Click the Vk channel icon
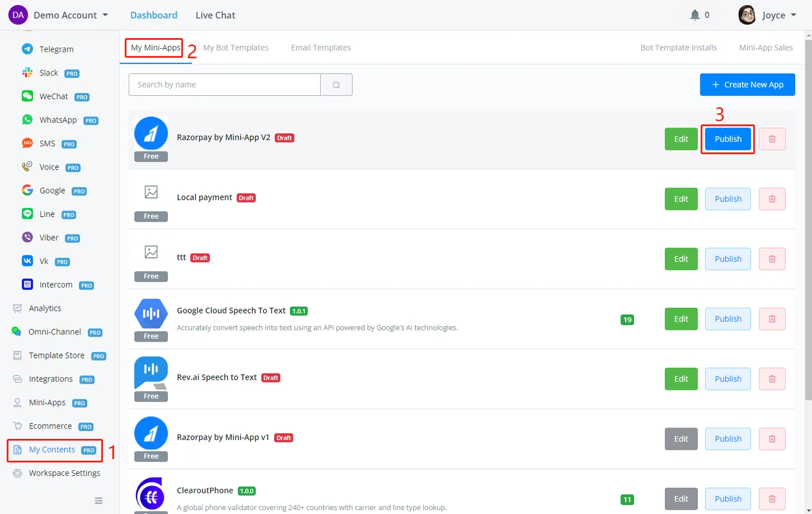Viewport: 812px width, 514px height. coord(27,260)
